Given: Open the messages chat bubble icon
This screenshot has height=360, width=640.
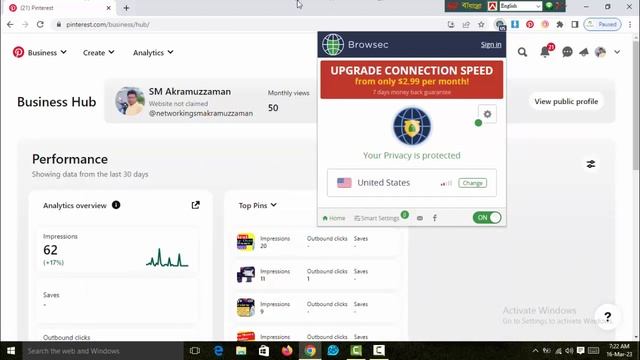Looking at the screenshot, I should pos(567,52).
